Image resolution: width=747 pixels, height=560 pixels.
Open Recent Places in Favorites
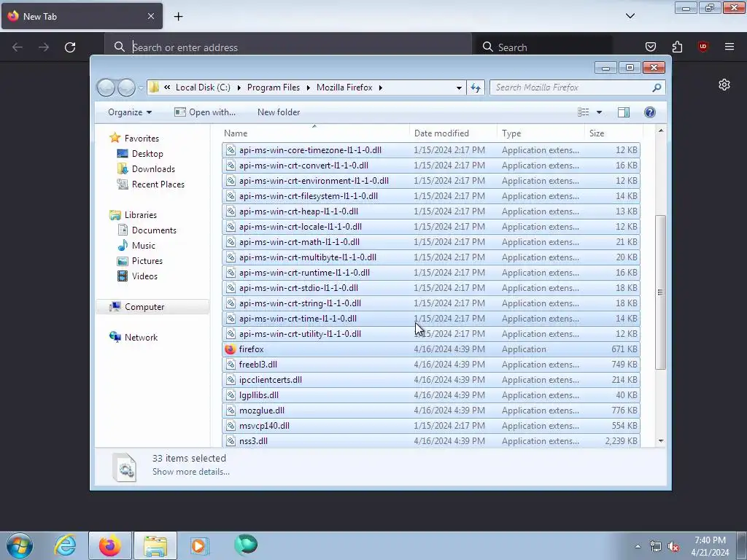(158, 184)
